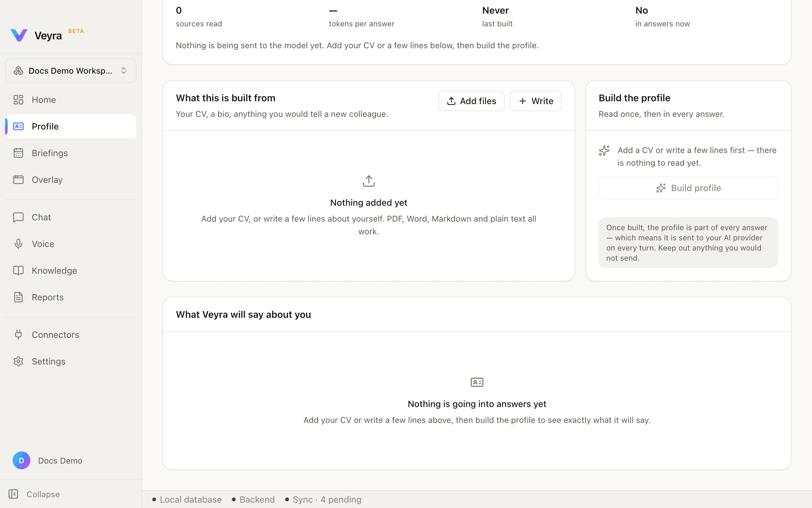Go to Home in the sidebar
The image size is (812, 508).
click(x=71, y=100)
